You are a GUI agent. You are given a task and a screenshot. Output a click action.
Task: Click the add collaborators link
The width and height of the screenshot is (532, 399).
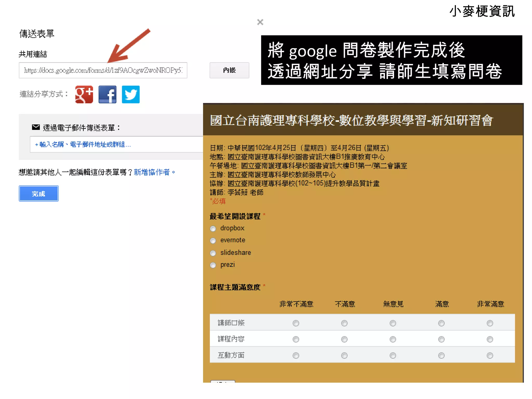click(152, 172)
